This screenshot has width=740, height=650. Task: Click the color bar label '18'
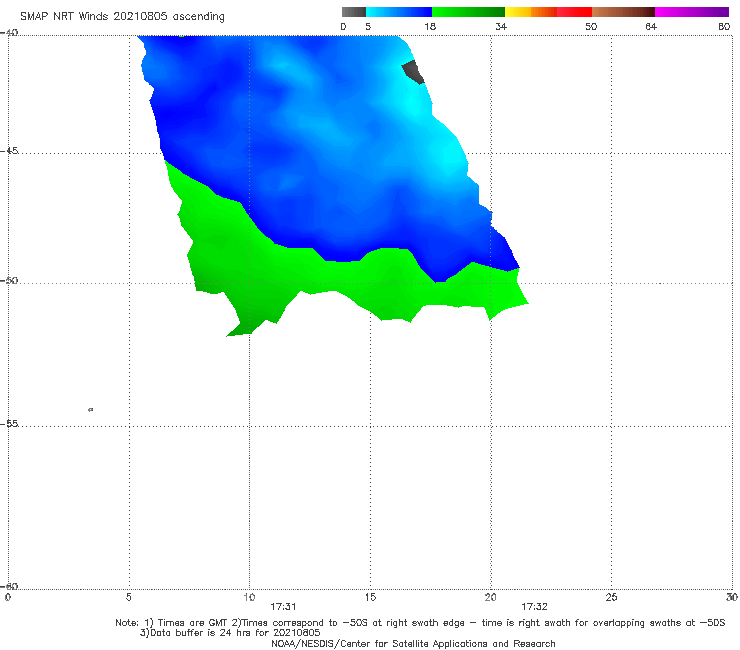[430, 26]
